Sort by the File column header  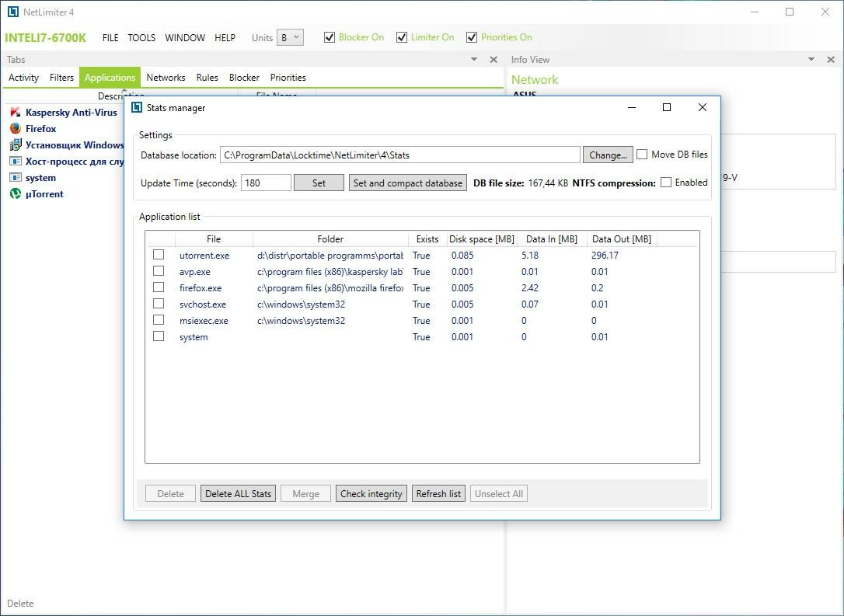coord(214,239)
